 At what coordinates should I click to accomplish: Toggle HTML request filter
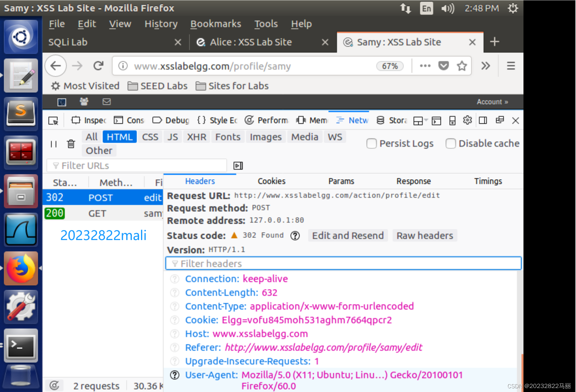coord(120,137)
